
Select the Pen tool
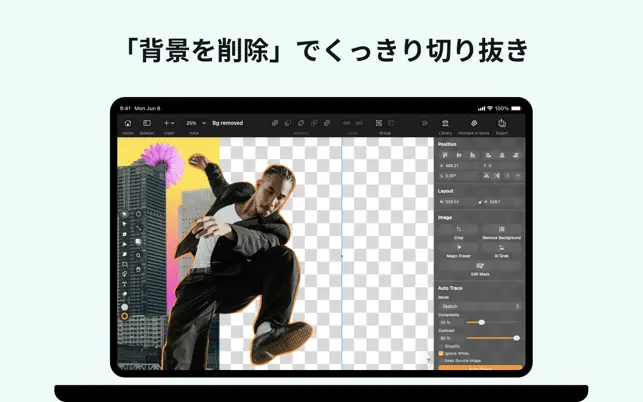click(x=125, y=234)
